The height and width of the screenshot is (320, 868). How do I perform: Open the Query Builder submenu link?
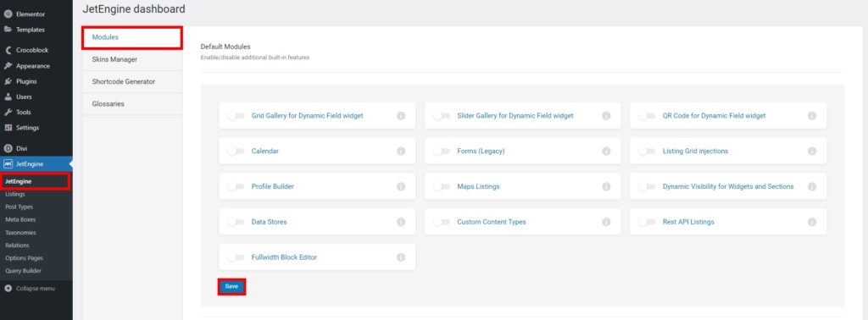[x=23, y=271]
